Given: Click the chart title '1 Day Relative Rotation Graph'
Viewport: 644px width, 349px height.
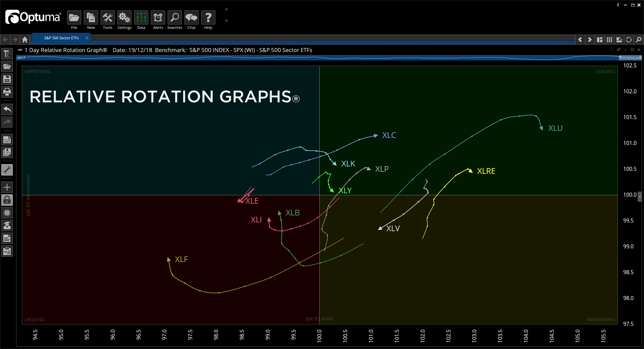Looking at the screenshot, I should click(66, 50).
